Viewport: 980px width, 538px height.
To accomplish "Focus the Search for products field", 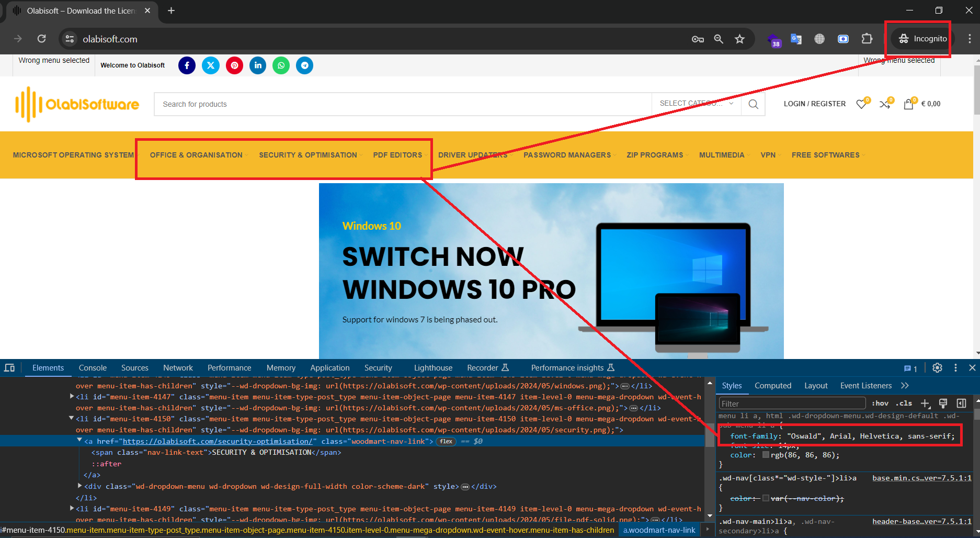I will [403, 104].
